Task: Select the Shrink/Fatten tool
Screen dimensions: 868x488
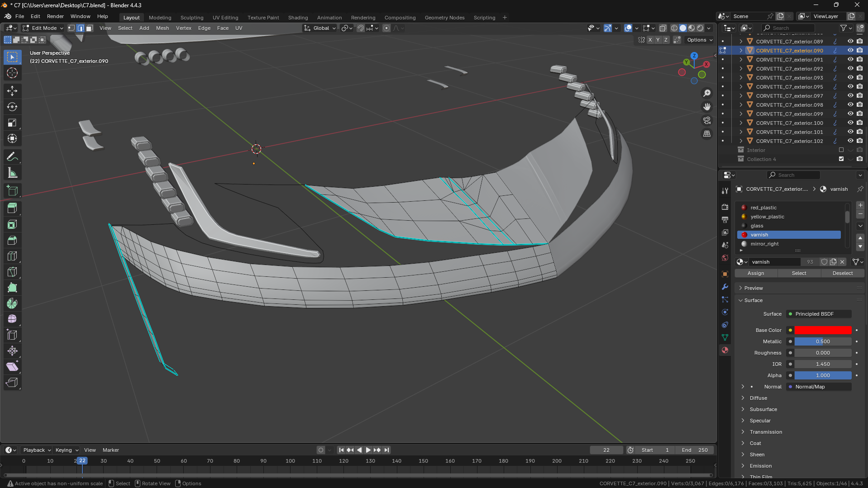Action: [x=12, y=351]
